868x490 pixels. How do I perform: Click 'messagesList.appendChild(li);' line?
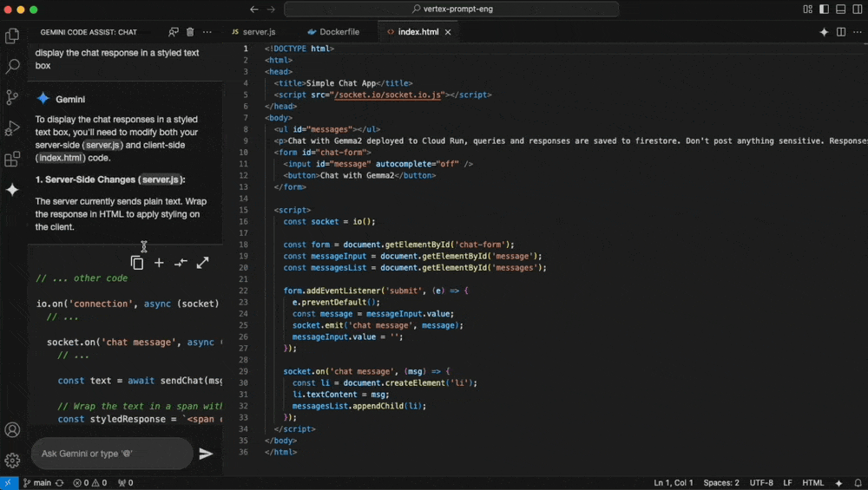[359, 406]
